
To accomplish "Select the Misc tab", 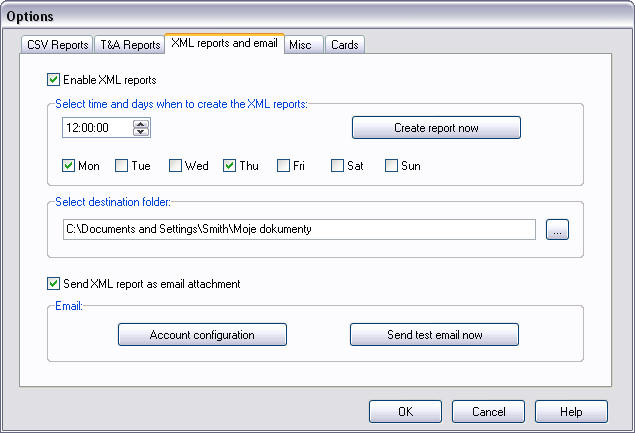I will click(x=300, y=45).
